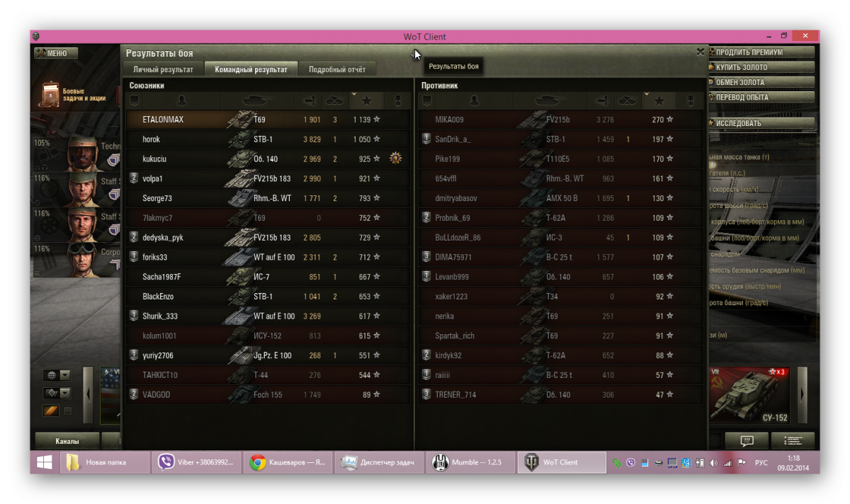This screenshot has width=850, height=504.
Task: Open the contacts list icon button
Action: (793, 440)
